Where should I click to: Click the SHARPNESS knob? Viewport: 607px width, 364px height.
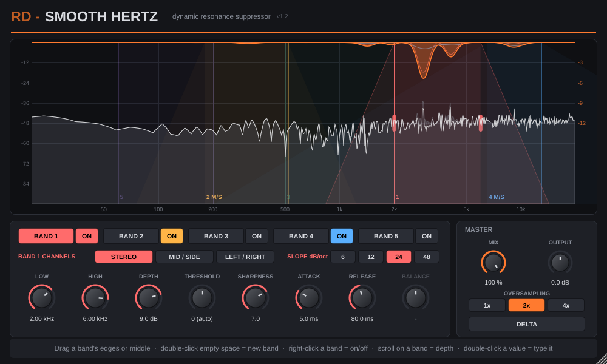click(256, 298)
